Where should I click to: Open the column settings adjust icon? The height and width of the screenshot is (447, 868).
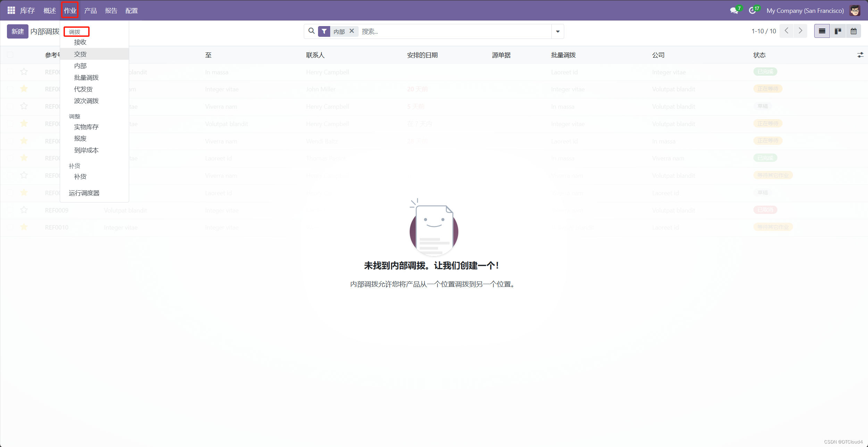click(860, 55)
